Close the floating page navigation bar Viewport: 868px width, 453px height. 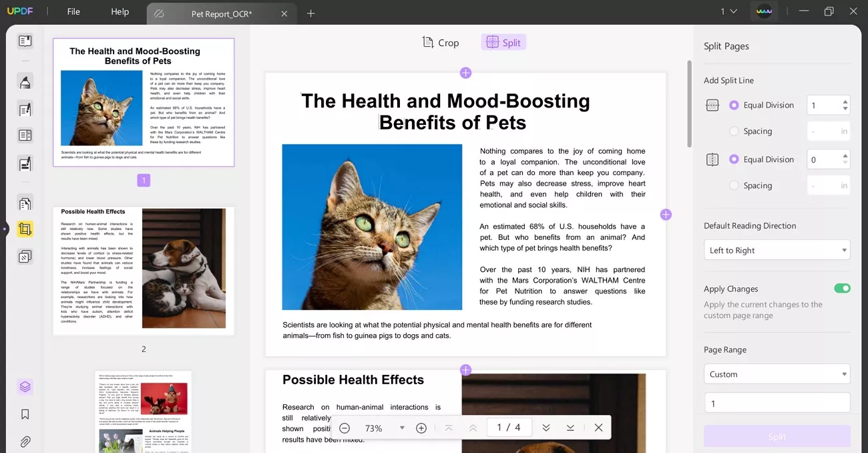(598, 428)
